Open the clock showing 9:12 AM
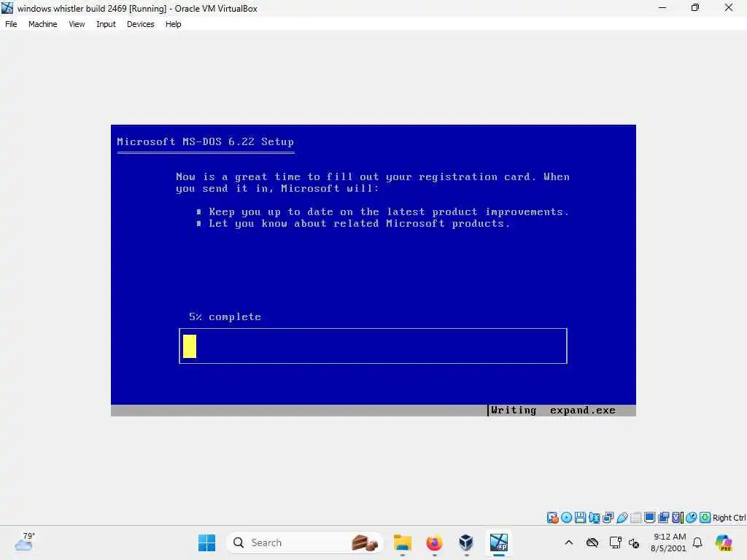 pyautogui.click(x=668, y=542)
